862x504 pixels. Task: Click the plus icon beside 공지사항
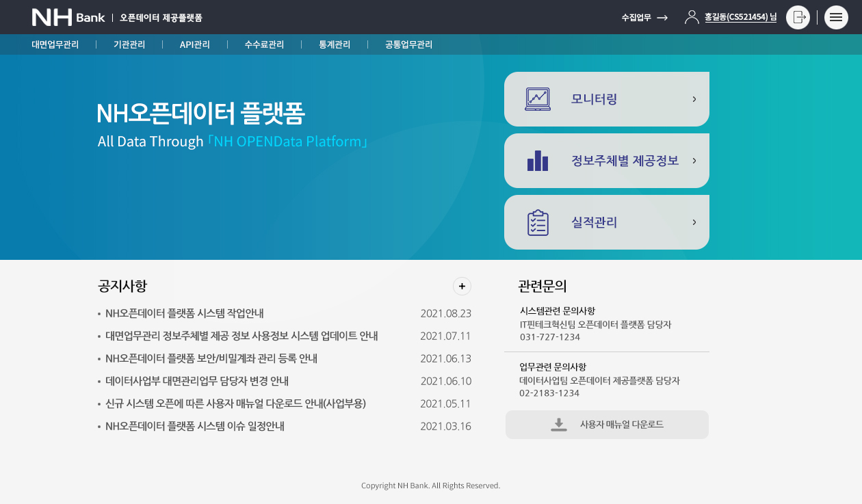[462, 286]
